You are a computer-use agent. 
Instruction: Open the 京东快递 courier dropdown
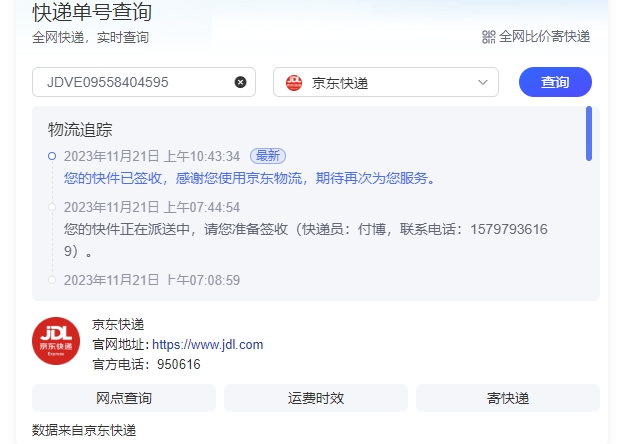click(x=386, y=82)
